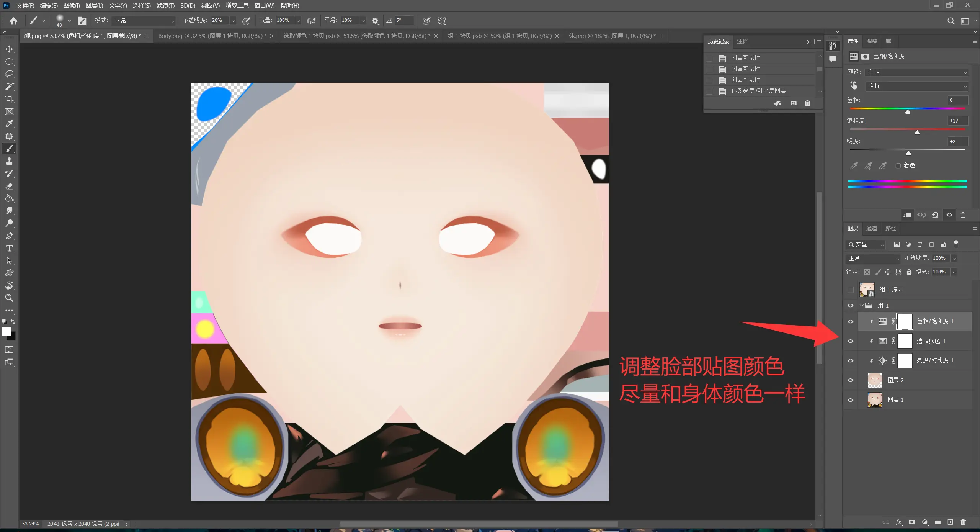980x532 pixels.
Task: Select the Crop tool
Action: [9, 99]
